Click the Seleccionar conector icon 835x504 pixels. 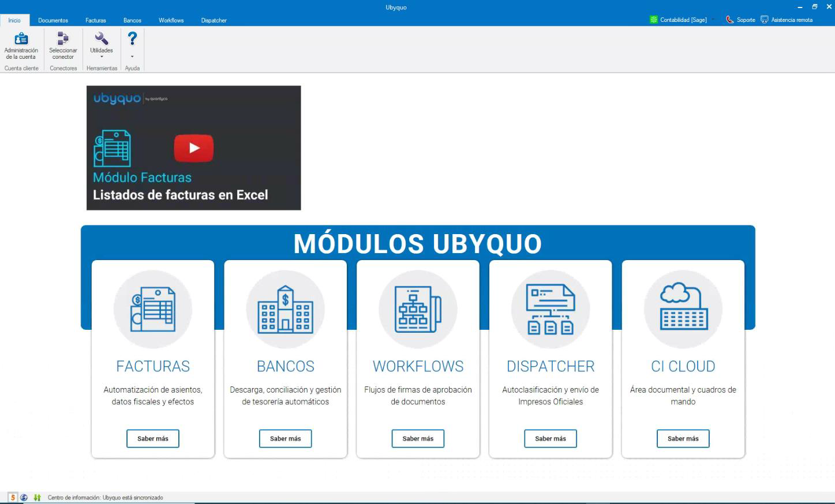point(63,39)
